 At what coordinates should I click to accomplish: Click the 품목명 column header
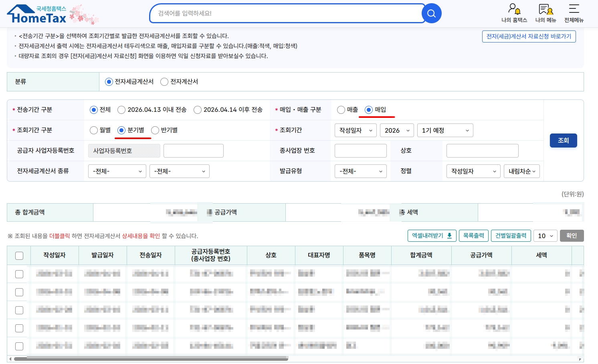pyautogui.click(x=367, y=255)
